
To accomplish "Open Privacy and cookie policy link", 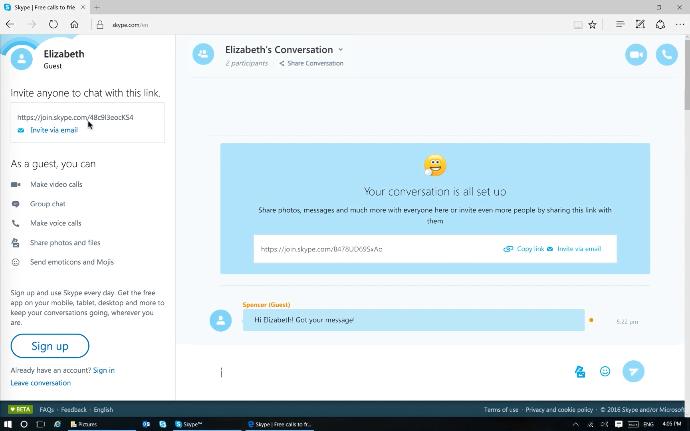I will [x=559, y=409].
